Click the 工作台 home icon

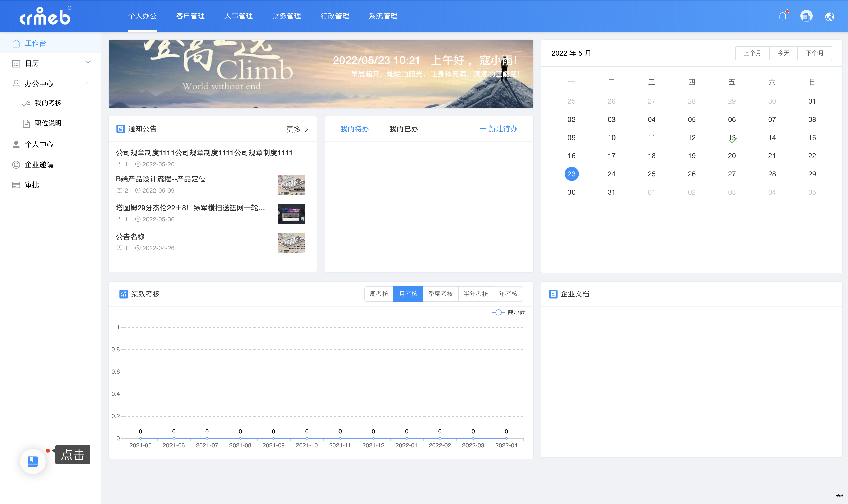pyautogui.click(x=16, y=43)
